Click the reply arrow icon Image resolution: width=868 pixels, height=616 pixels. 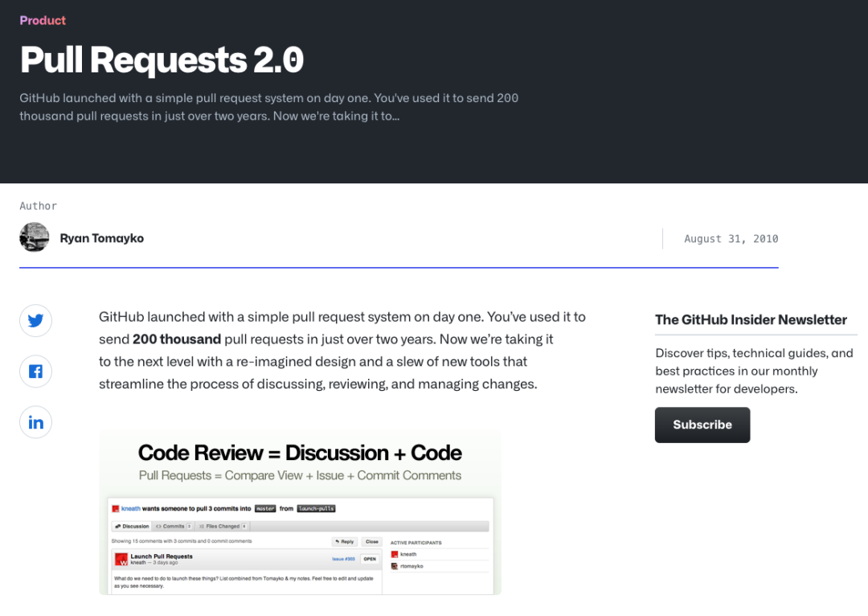click(x=336, y=541)
